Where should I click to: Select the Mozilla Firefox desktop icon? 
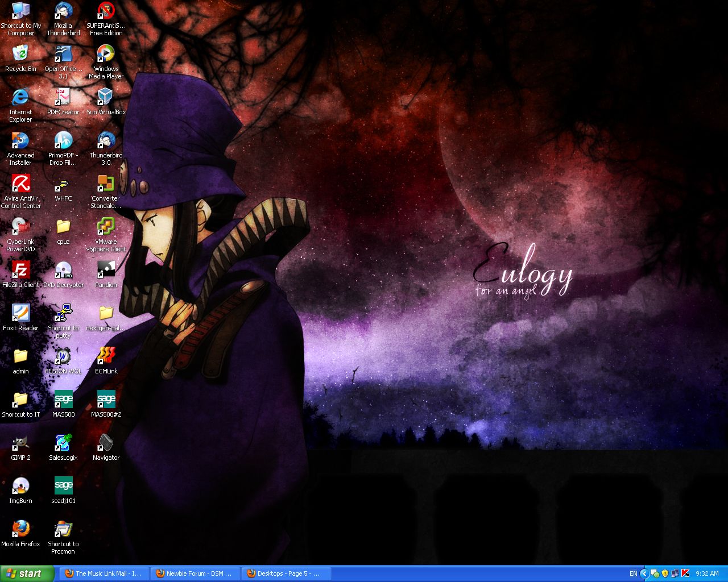[20, 534]
